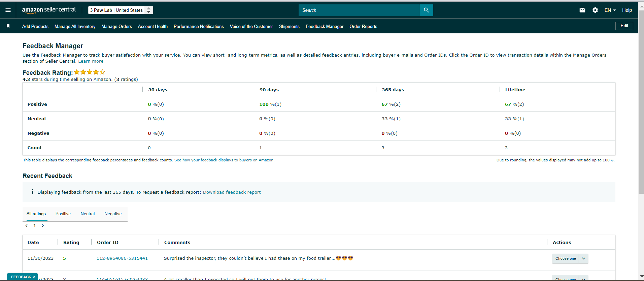644x281 pixels.
Task: Go to previous page arrow
Action: 27,226
